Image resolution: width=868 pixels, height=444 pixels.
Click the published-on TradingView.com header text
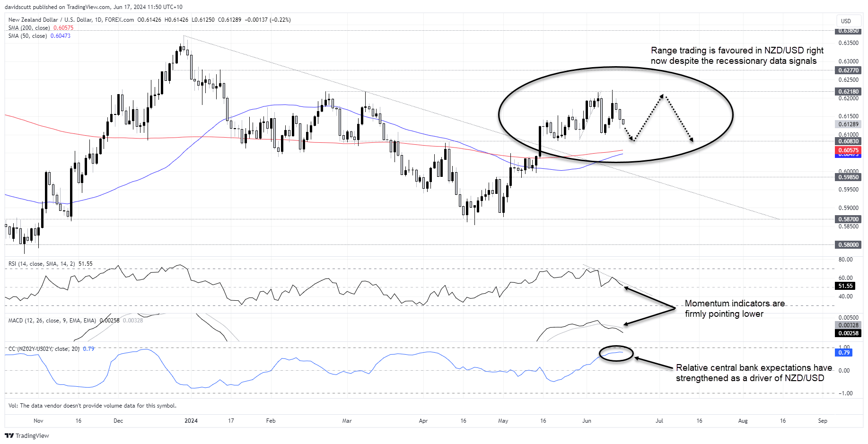94,7
